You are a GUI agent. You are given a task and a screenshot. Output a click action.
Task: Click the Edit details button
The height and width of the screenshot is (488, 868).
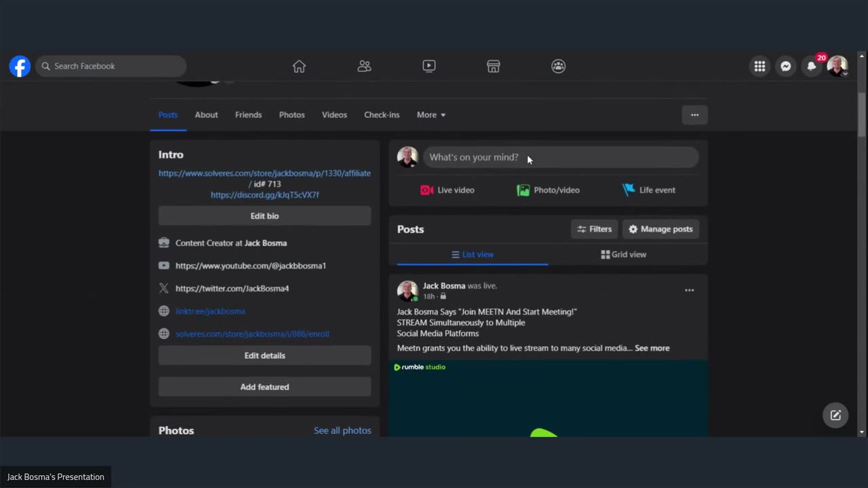(264, 355)
